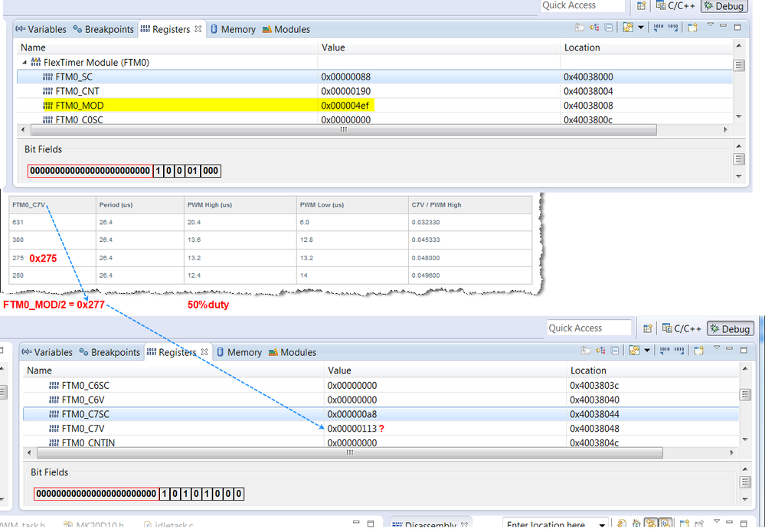This screenshot has height=532, width=765.
Task: Open Variables tab beside FTM0_C7SC registers view
Action: coord(47,352)
